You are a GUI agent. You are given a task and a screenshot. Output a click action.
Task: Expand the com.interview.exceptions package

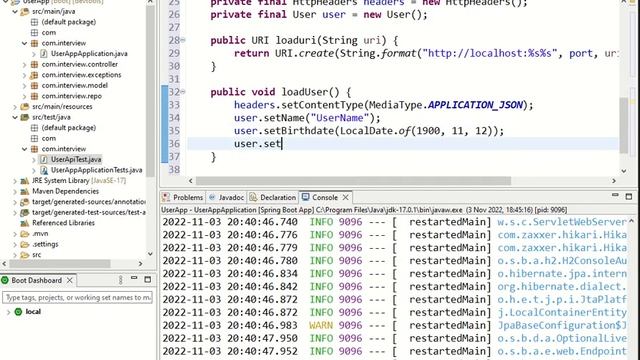[x=24, y=75]
